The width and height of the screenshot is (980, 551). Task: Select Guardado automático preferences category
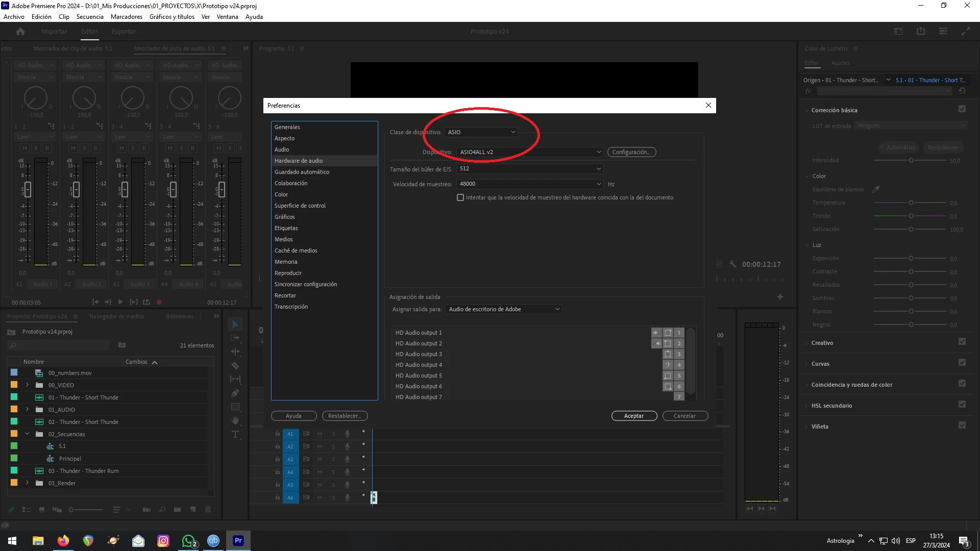(302, 172)
